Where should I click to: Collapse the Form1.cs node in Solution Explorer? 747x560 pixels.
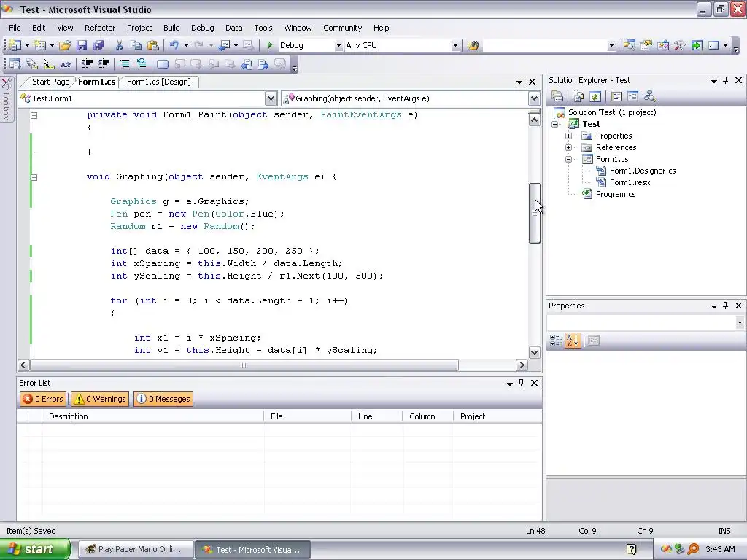pos(568,160)
